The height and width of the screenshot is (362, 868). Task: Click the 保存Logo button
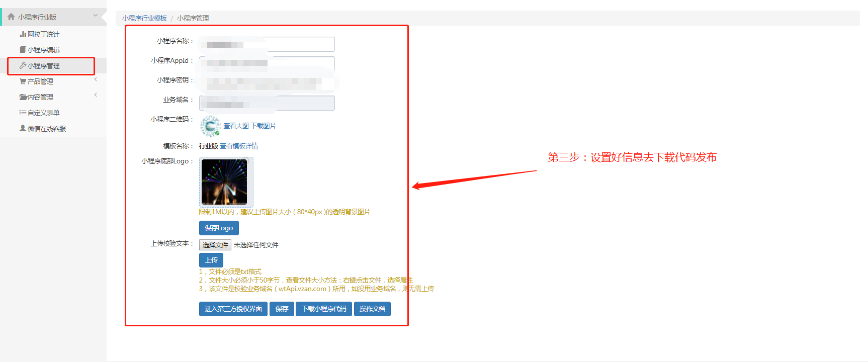219,228
